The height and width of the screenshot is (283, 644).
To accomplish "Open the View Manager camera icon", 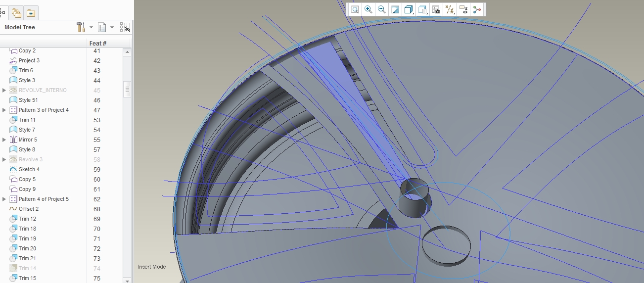I will [436, 9].
